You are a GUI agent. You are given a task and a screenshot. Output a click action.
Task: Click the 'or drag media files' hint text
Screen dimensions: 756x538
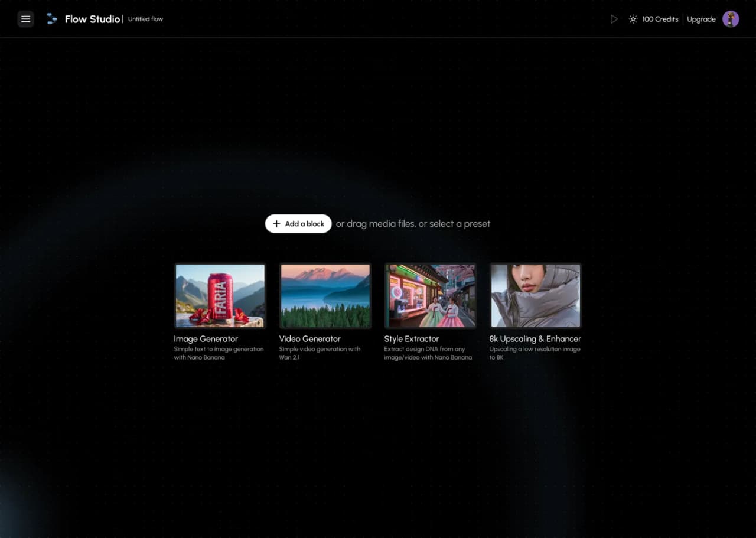click(x=413, y=224)
